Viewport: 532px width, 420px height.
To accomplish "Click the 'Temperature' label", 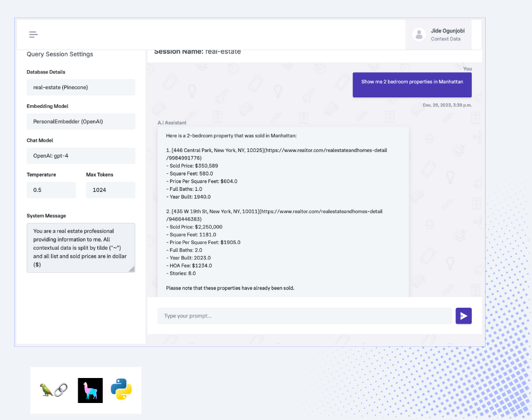I will click(x=41, y=174).
